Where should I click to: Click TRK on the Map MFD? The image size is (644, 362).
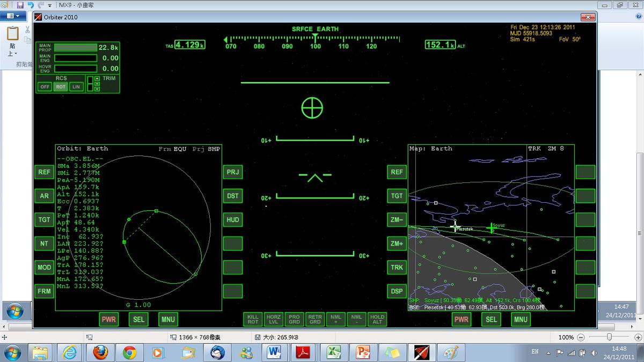[397, 267]
